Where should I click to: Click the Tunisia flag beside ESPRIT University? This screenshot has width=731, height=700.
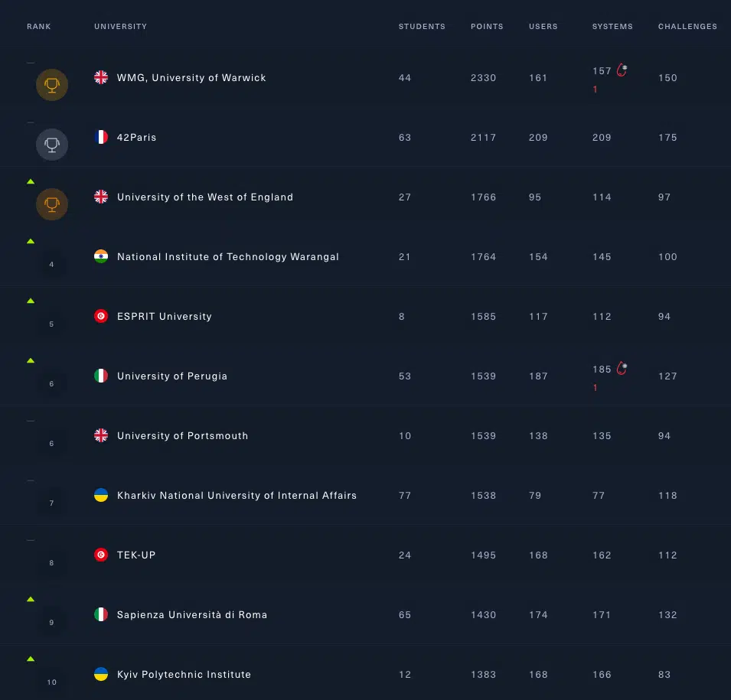pos(101,316)
